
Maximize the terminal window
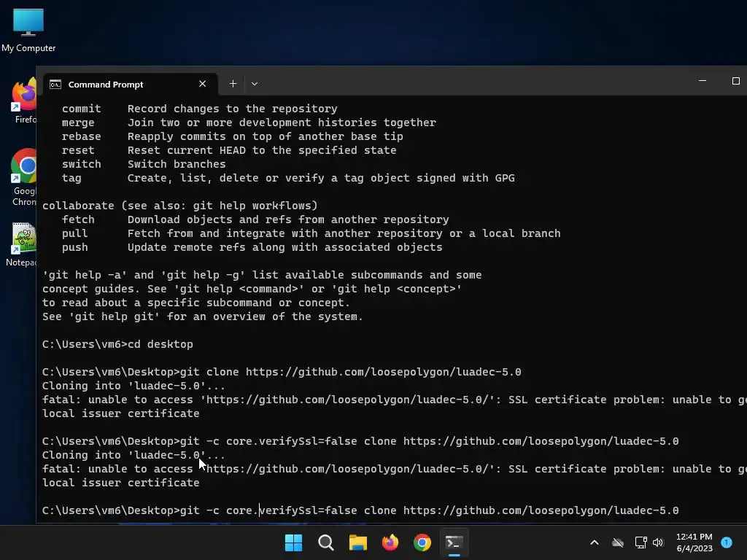(735, 81)
